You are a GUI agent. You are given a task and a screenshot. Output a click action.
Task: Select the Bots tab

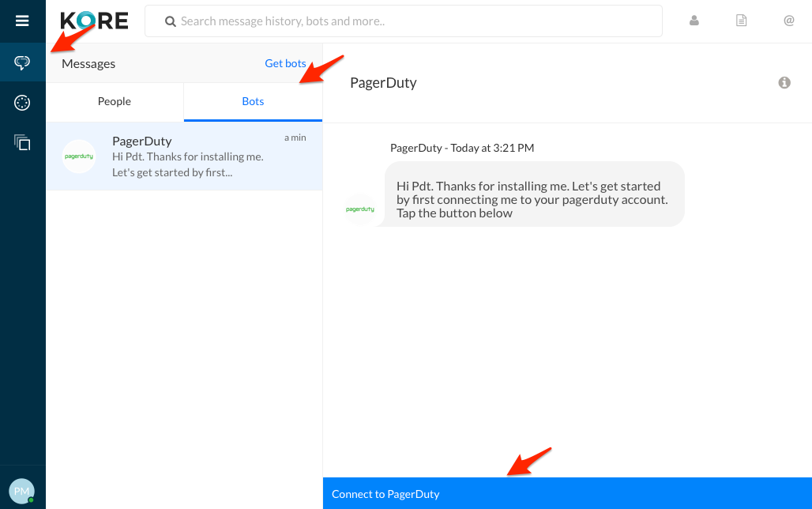253,102
